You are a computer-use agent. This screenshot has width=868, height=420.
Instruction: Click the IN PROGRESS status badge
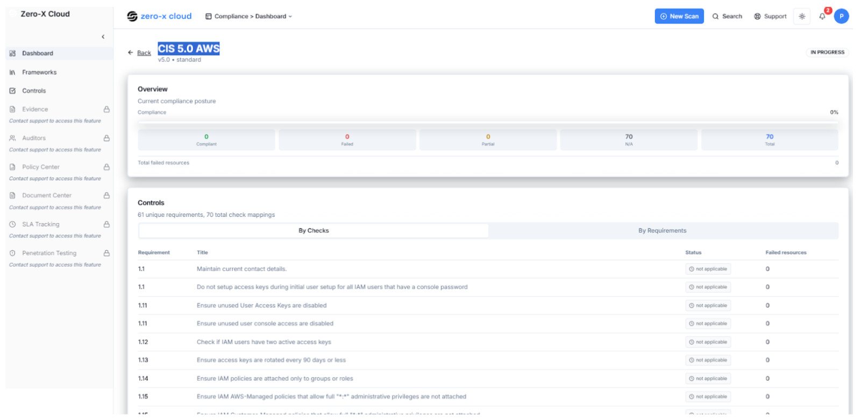pos(827,52)
